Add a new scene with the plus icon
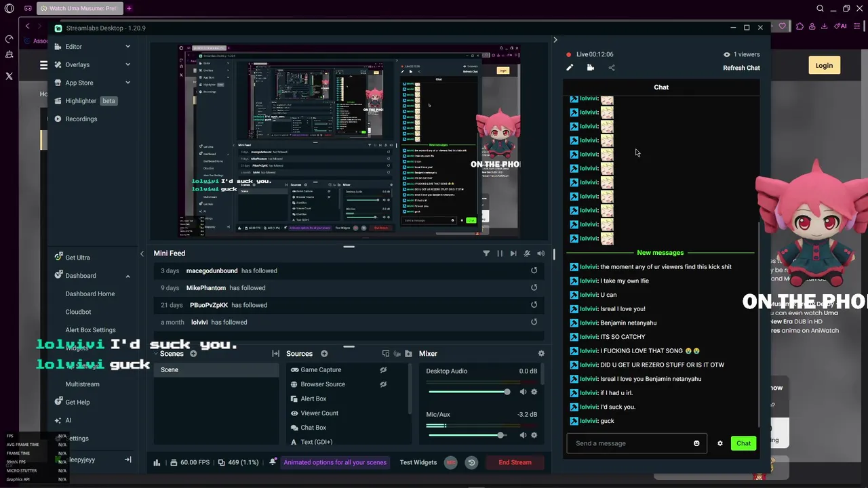 pos(193,354)
